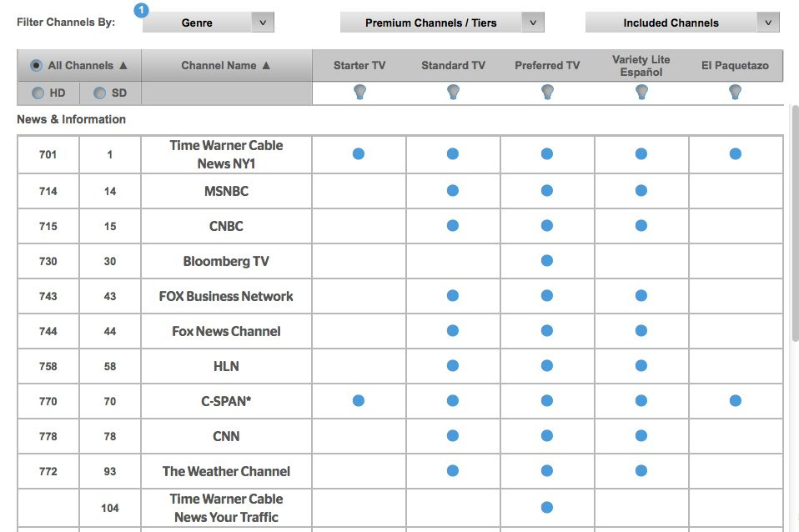Click the Preferred TV column header
Image resolution: width=799 pixels, height=532 pixels.
[547, 65]
